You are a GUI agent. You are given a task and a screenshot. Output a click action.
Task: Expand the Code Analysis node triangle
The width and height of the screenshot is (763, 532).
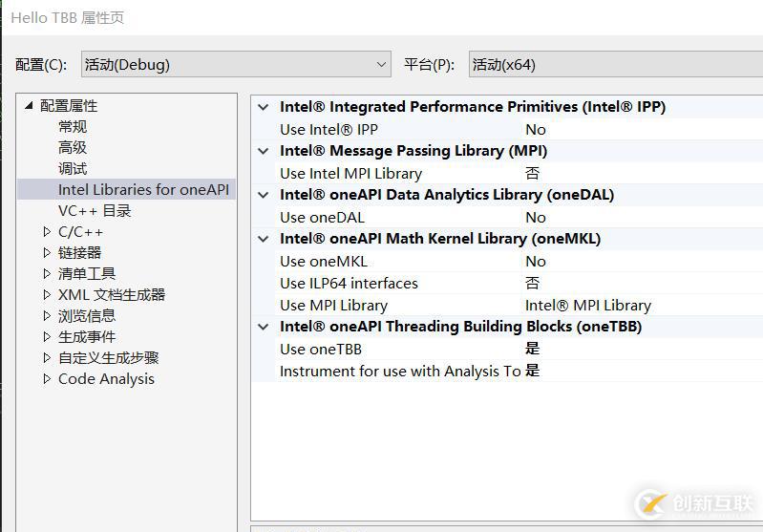[x=47, y=378]
